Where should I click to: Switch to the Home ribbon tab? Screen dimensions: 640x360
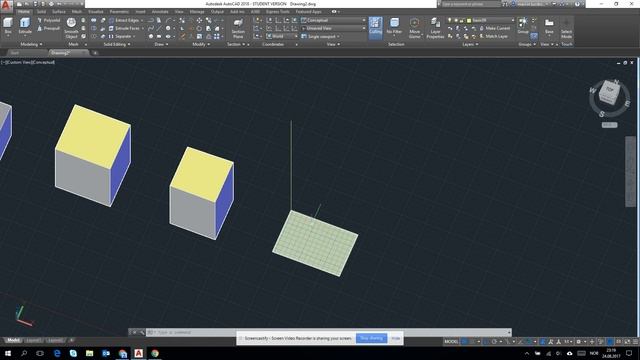24,12
